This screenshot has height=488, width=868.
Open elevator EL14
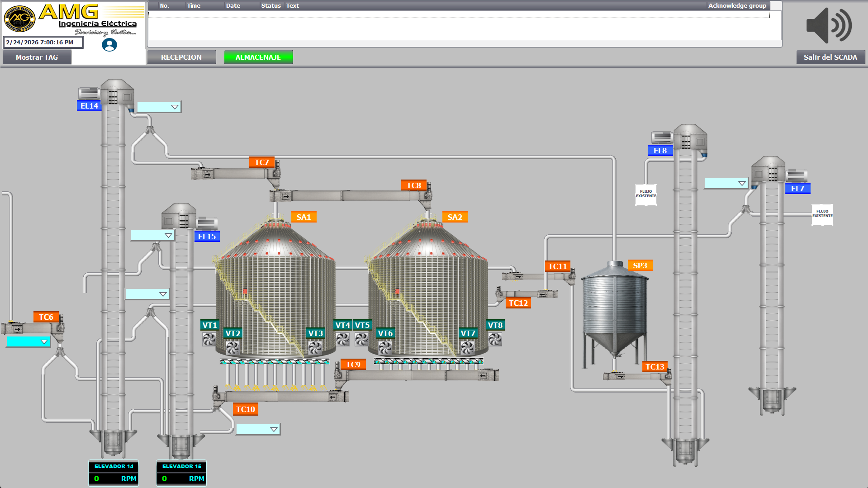click(89, 106)
